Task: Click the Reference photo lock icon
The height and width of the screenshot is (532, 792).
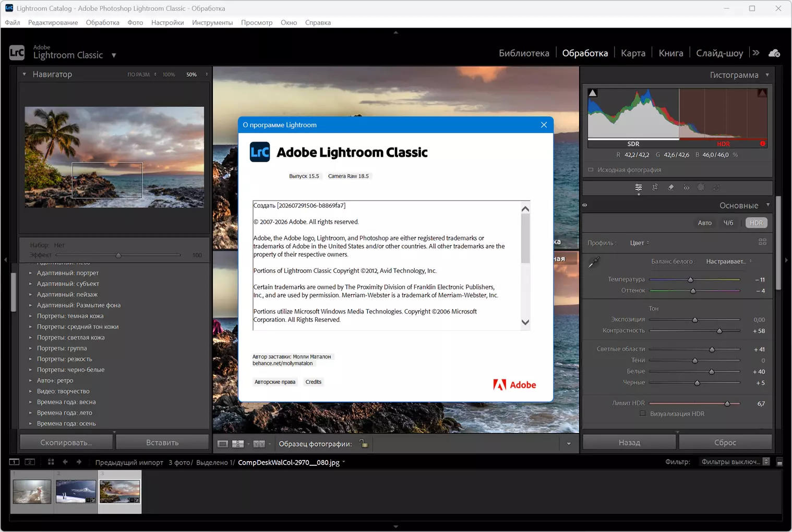Action: point(364,444)
